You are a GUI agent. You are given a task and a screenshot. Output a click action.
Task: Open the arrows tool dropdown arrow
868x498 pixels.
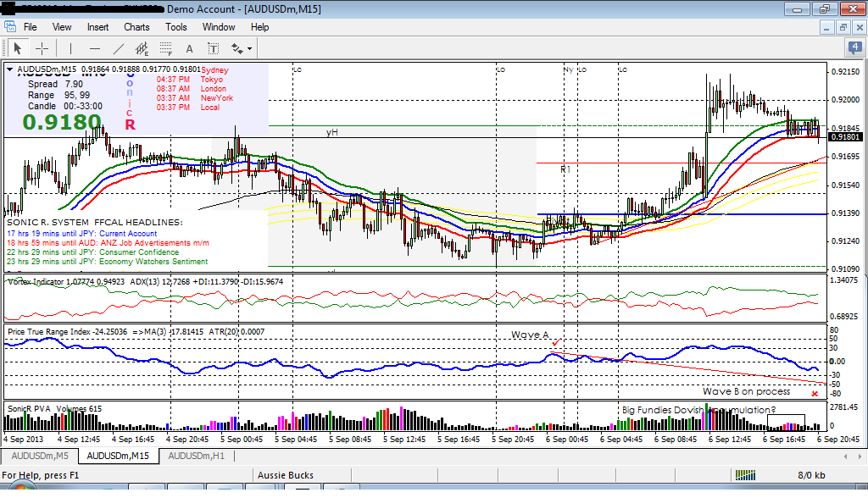click(250, 49)
